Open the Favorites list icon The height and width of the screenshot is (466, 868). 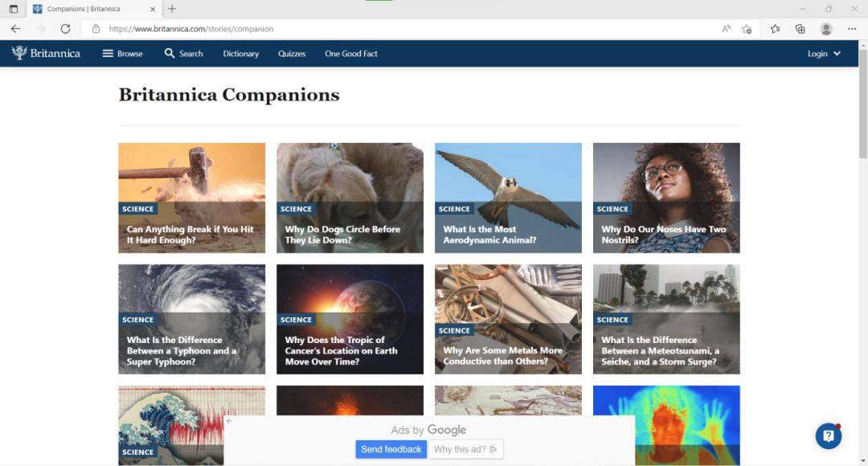tap(775, 29)
